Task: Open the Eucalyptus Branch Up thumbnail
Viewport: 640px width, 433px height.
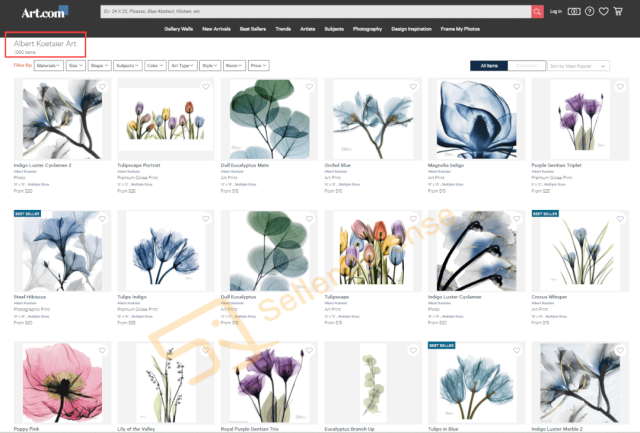Action: [x=373, y=383]
